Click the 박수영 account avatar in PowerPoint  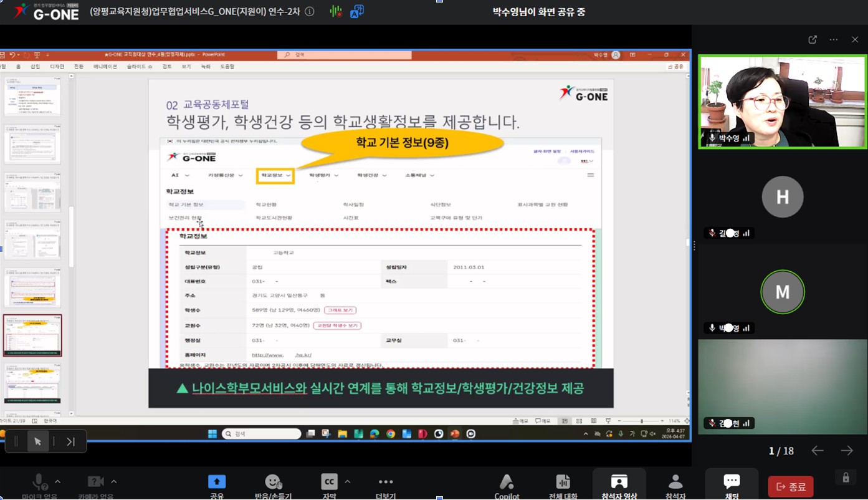point(616,55)
